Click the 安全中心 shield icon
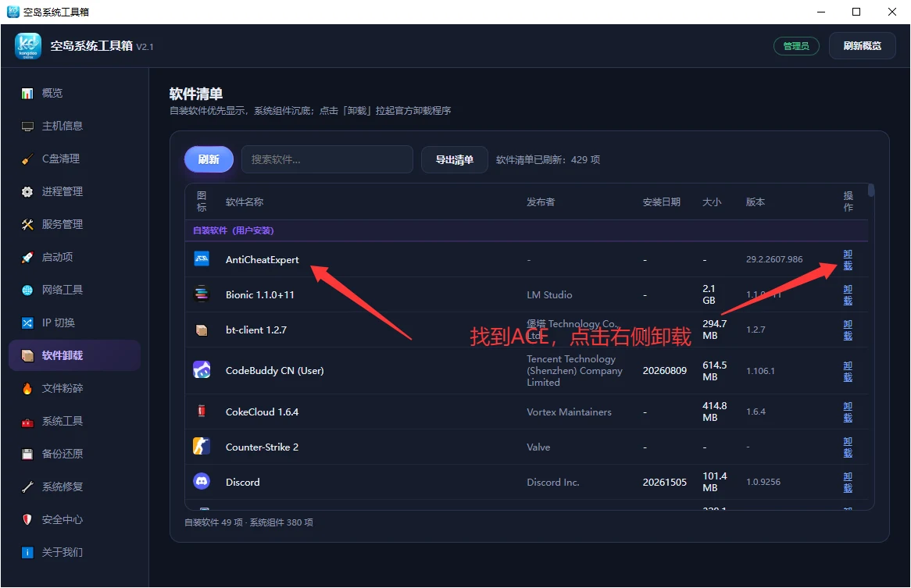911x588 pixels. [27, 519]
